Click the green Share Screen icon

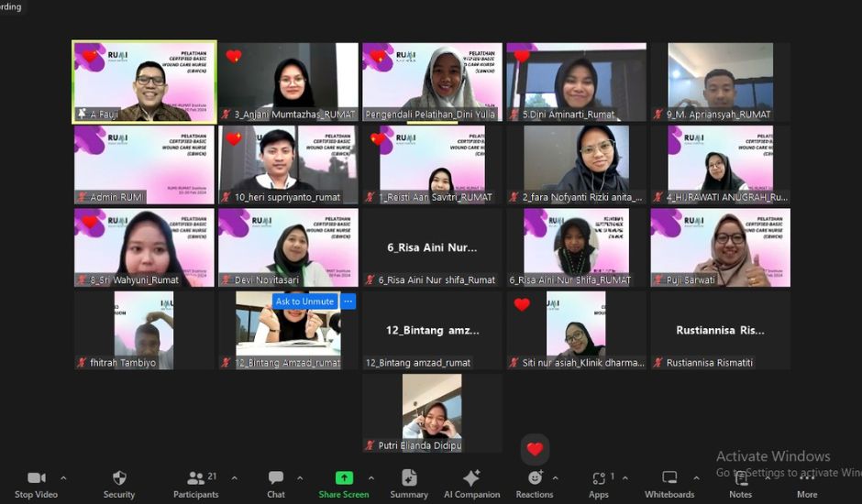pos(344,478)
